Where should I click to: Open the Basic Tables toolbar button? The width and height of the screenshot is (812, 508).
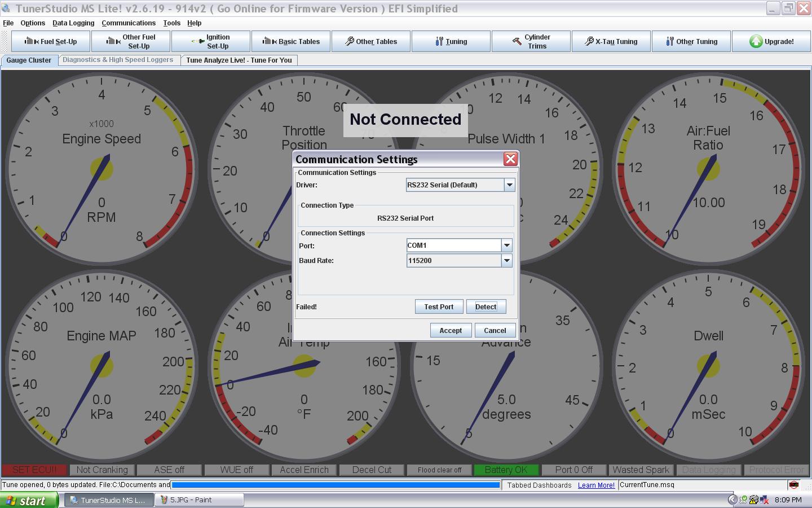tap(291, 41)
